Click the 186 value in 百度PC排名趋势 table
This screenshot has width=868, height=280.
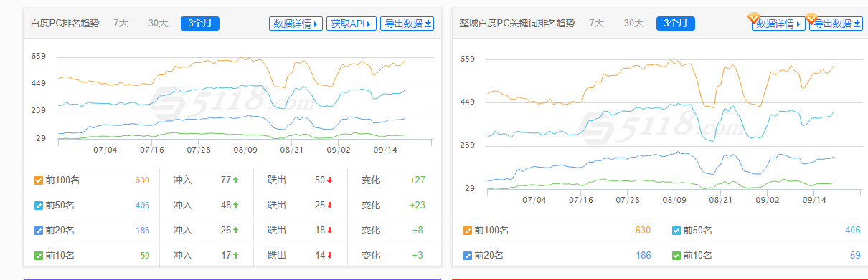(142, 231)
